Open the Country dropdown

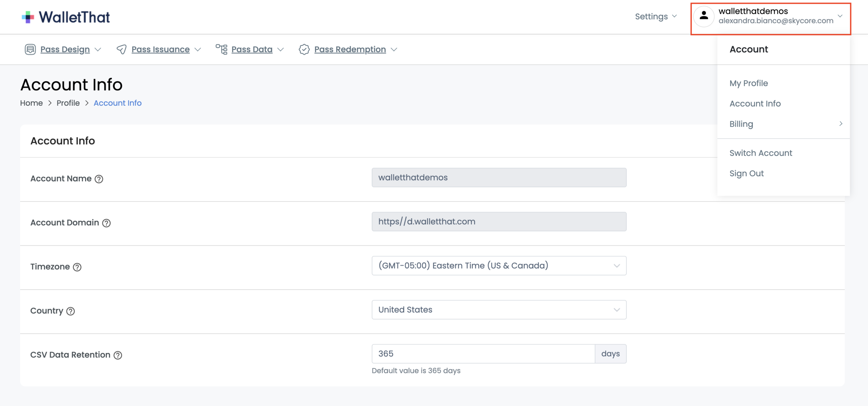(x=499, y=310)
